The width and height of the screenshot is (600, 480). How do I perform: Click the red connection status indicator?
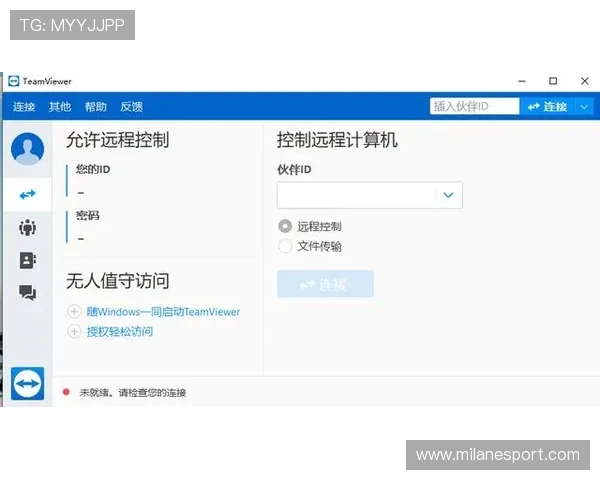(66, 392)
